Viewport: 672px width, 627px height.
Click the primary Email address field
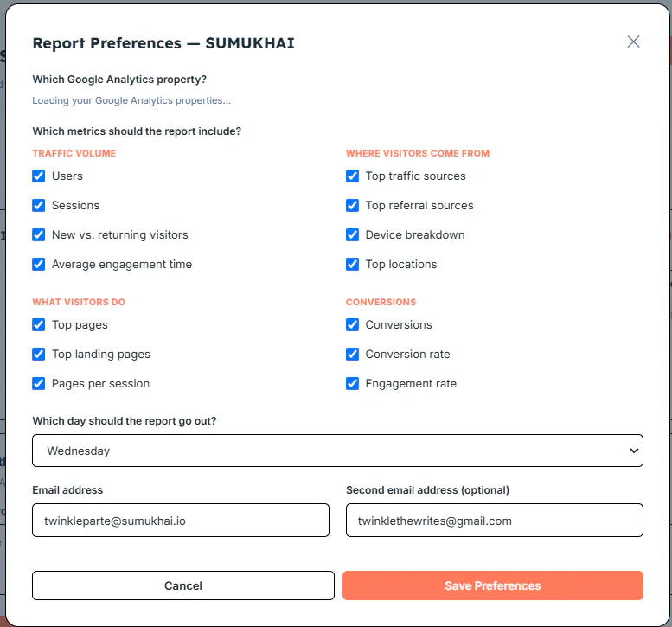(x=181, y=521)
